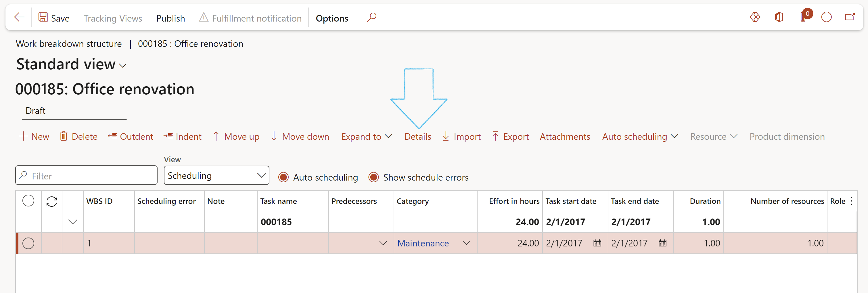Toggle the Auto scheduling switch
Screen dimensions: 868x293
click(x=283, y=177)
